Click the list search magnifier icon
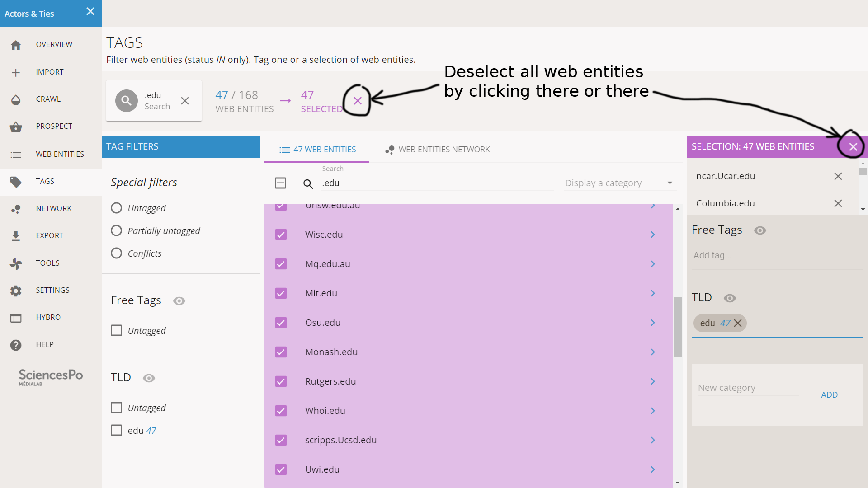 tap(308, 183)
